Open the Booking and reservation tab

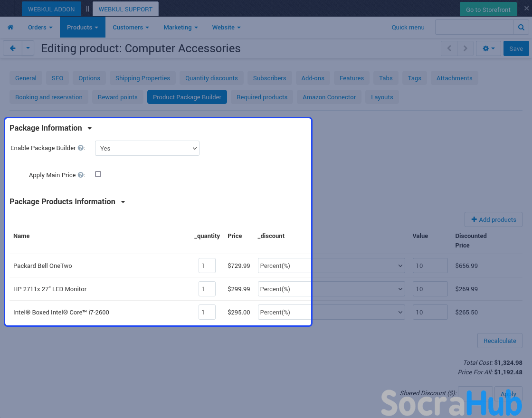click(49, 97)
